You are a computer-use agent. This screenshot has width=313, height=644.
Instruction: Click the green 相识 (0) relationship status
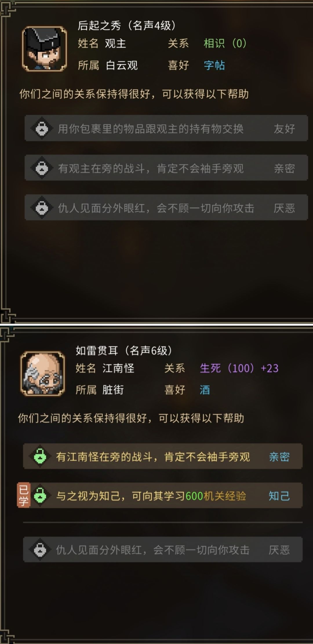(x=225, y=43)
